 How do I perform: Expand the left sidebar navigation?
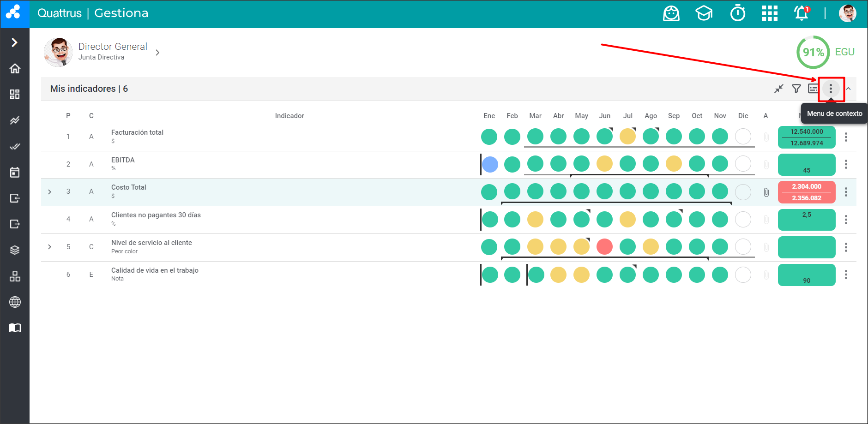point(15,42)
